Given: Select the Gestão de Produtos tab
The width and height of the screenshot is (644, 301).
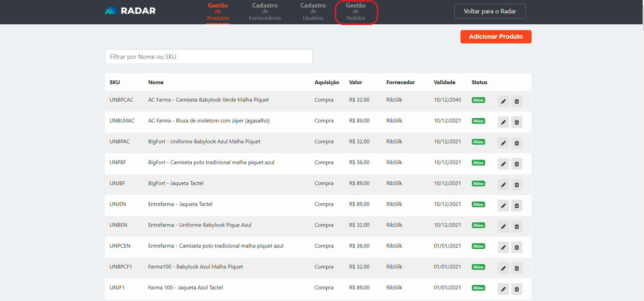Looking at the screenshot, I should [218, 12].
